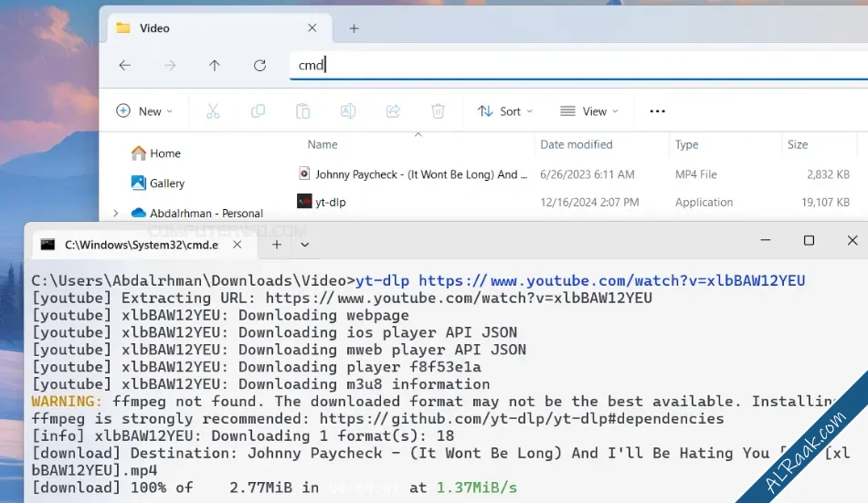The height and width of the screenshot is (503, 868).
Task: Select the Johnny Paycheck MP4 file
Action: coord(420,174)
